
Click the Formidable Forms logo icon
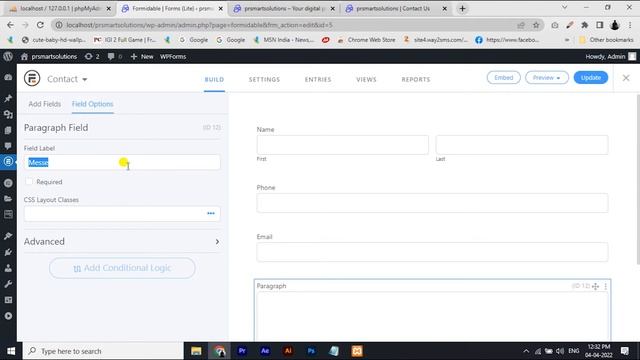[32, 78]
